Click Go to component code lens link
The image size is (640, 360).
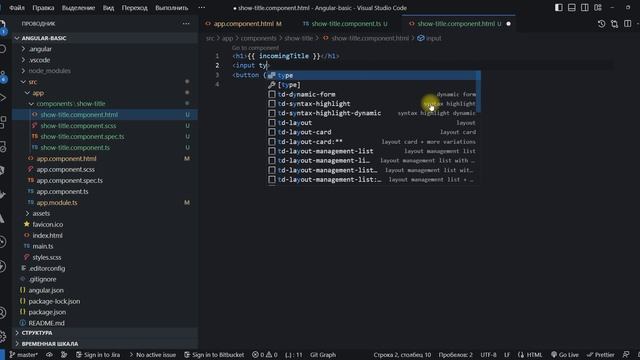[256, 48]
